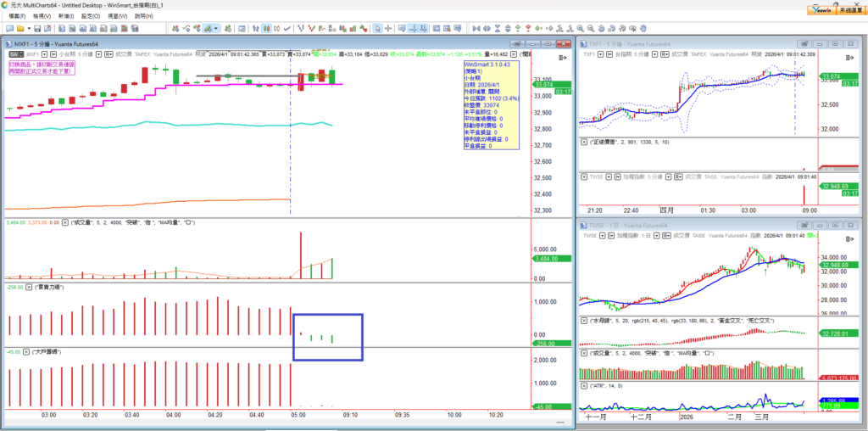
Task: Click the open folder toolbar icon
Action: coord(22,28)
